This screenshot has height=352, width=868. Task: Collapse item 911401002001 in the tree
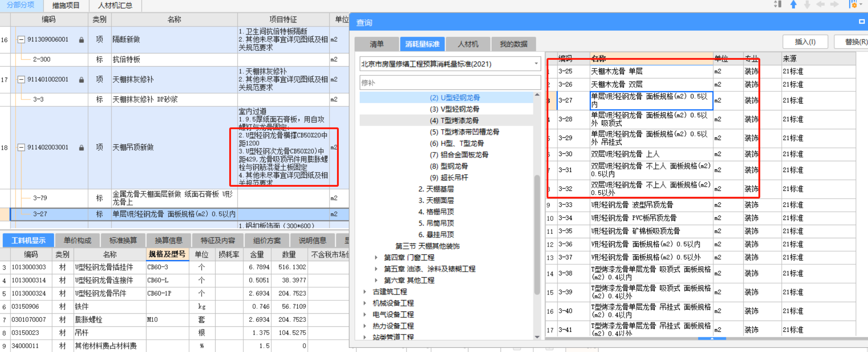click(21, 79)
